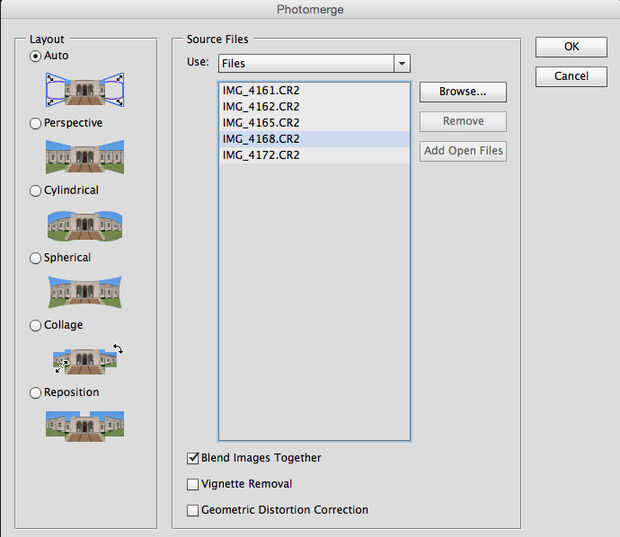The width and height of the screenshot is (620, 537).
Task: Select IMG_4161.CR2 in the file list
Action: (x=261, y=90)
